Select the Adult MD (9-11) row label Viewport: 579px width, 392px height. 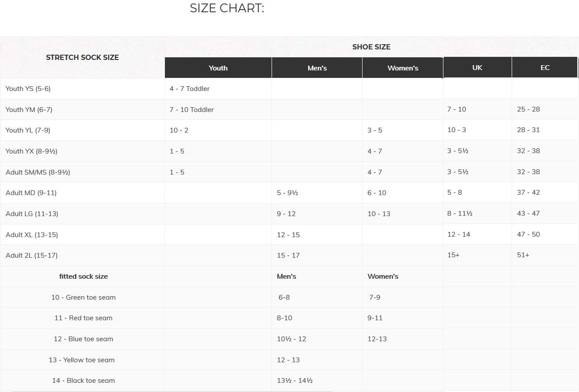(x=31, y=192)
